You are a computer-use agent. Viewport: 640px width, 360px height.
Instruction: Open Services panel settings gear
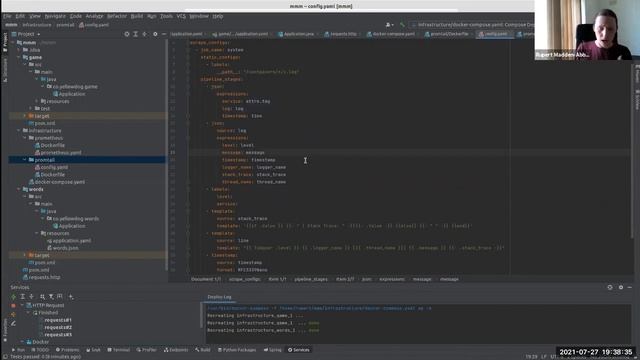(x=621, y=287)
